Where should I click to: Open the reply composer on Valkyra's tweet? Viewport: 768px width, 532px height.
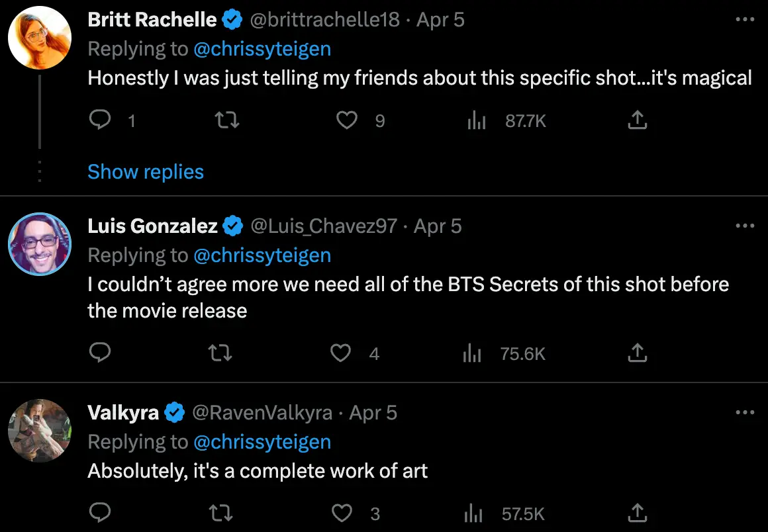(100, 513)
